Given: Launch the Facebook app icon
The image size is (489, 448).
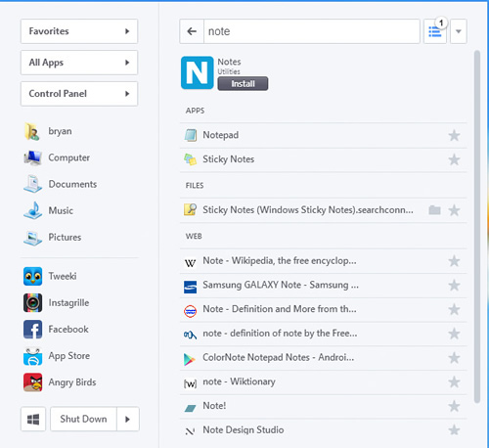Looking at the screenshot, I should 32,330.
